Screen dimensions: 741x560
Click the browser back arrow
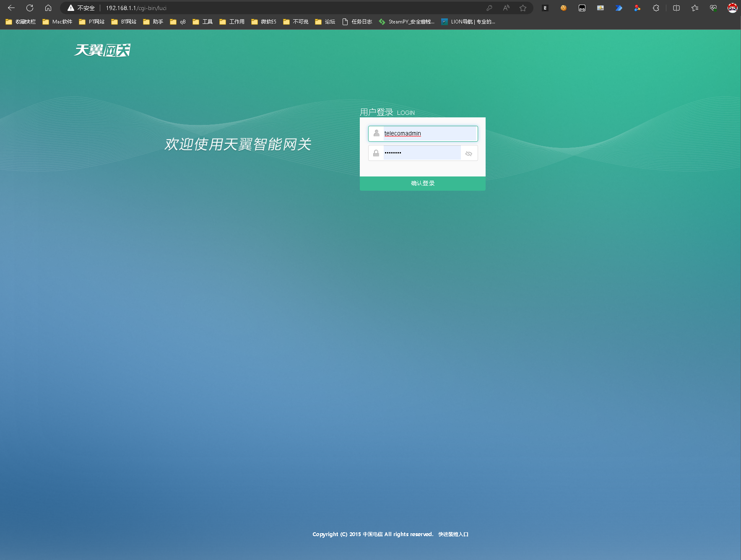11,8
